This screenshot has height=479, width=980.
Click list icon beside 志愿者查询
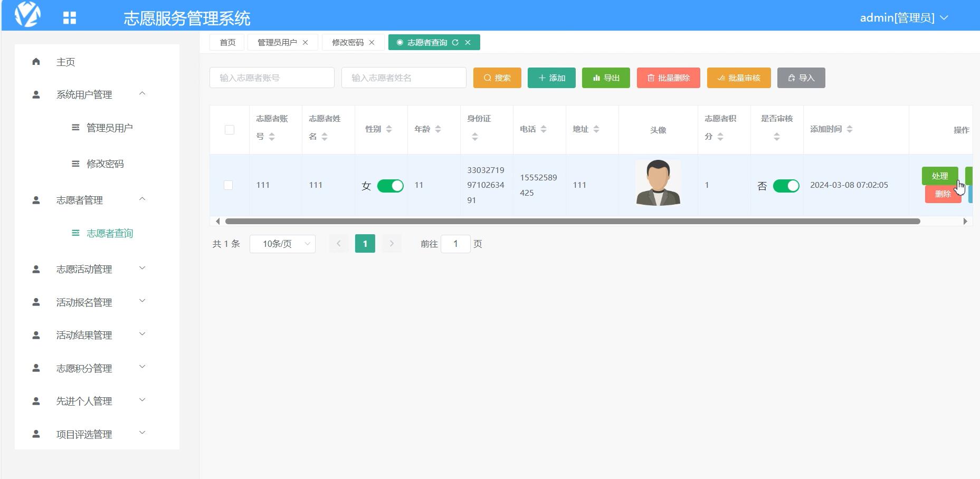click(x=75, y=233)
